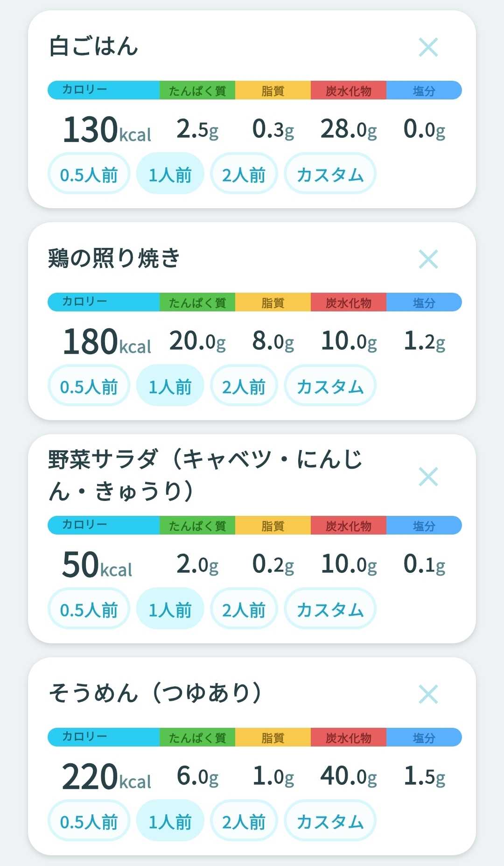Screen dimensions: 504x866
Task: Select 2人前 for そうめん（つゆあり）
Action: pyautogui.click(x=244, y=821)
